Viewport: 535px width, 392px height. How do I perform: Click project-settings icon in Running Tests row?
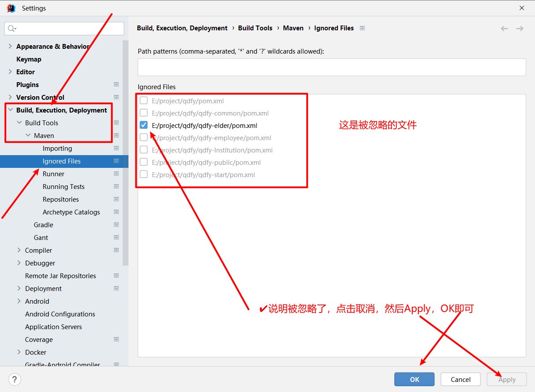pyautogui.click(x=116, y=186)
